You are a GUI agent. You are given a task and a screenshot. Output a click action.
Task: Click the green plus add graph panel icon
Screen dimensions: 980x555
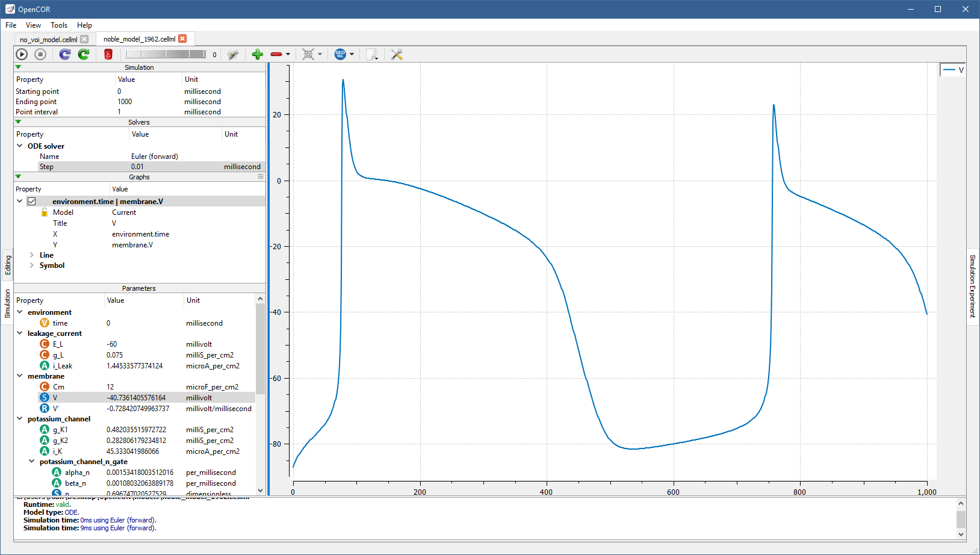pyautogui.click(x=258, y=54)
